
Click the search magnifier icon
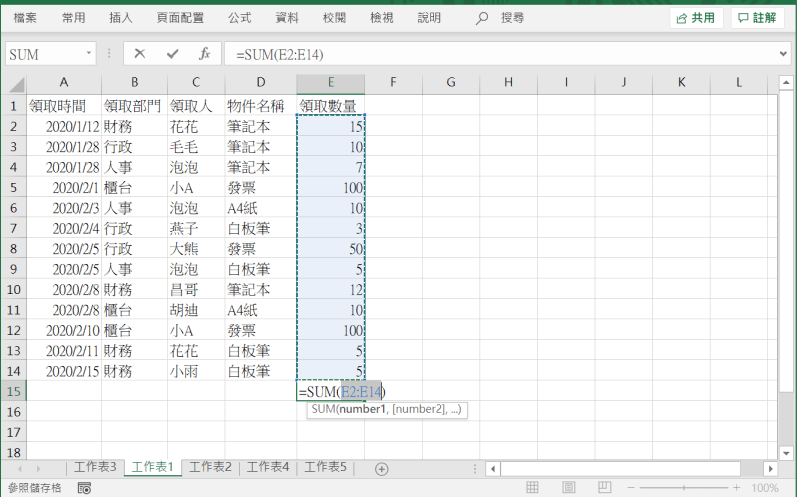[x=481, y=19]
